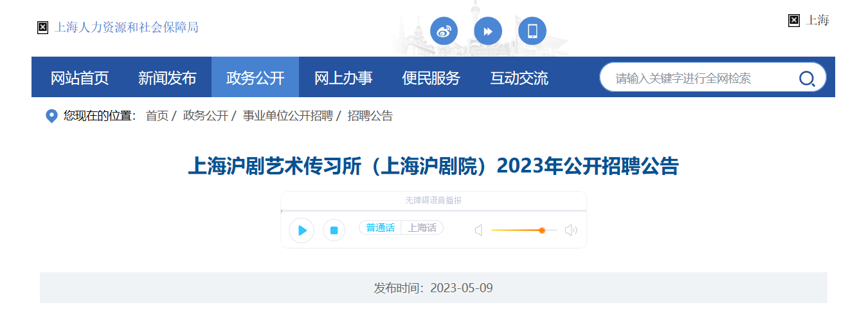Play the accessibility audio broadcast
Image resolution: width=868 pixels, height=316 pixels.
click(302, 230)
